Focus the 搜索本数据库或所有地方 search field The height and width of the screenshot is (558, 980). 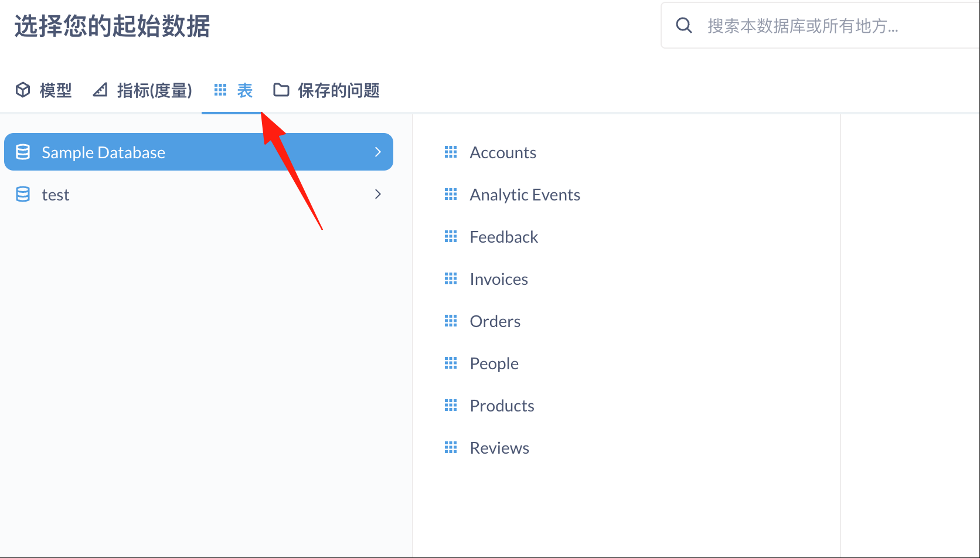coord(821,26)
